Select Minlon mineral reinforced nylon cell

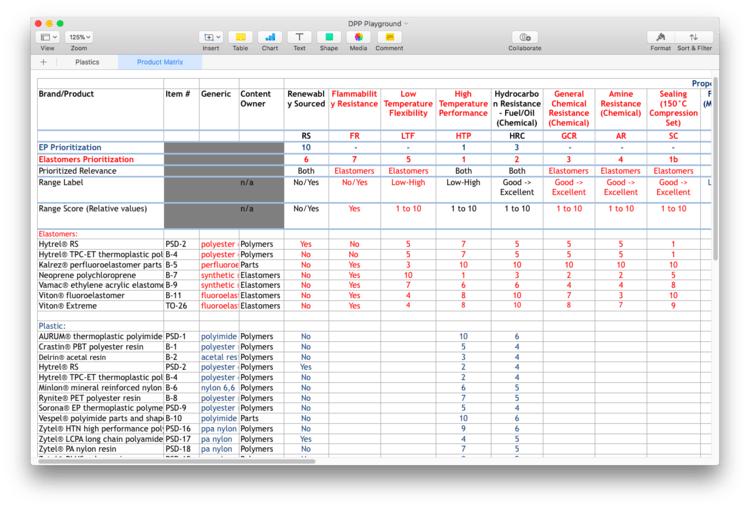pos(100,387)
